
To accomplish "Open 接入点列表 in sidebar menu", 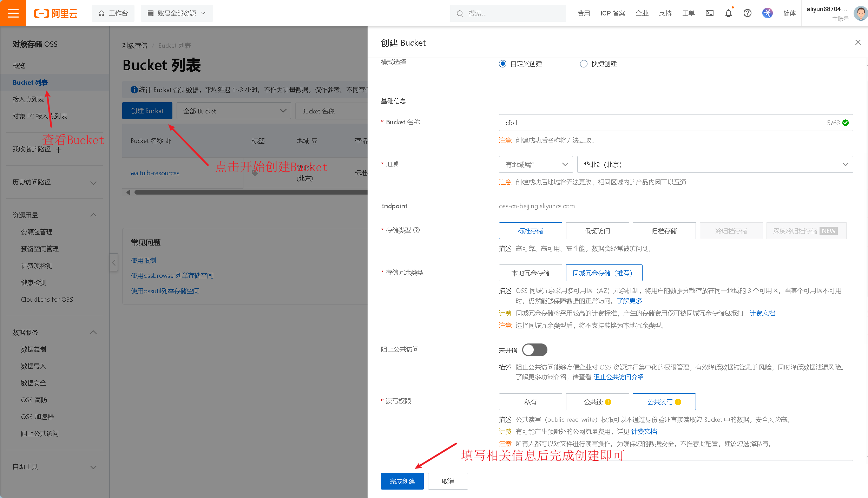I will (x=28, y=99).
